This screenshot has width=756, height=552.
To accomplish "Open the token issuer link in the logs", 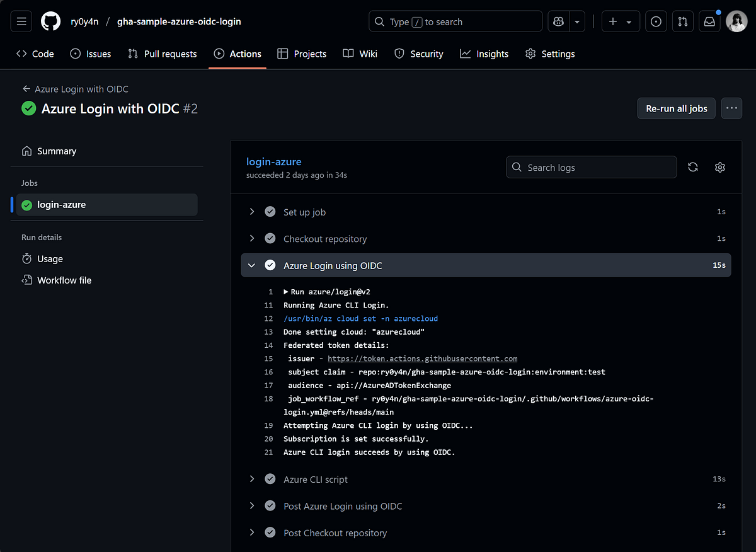I will (423, 358).
